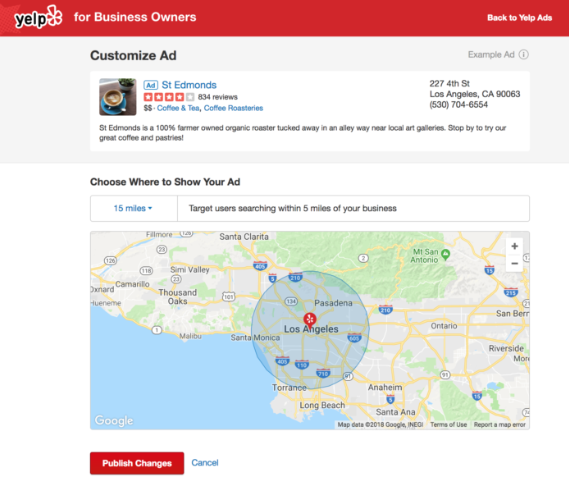Cancel the ad changes

[x=205, y=463]
